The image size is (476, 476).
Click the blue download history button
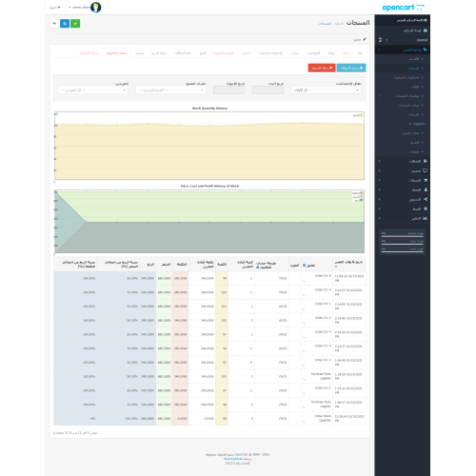[351, 68]
